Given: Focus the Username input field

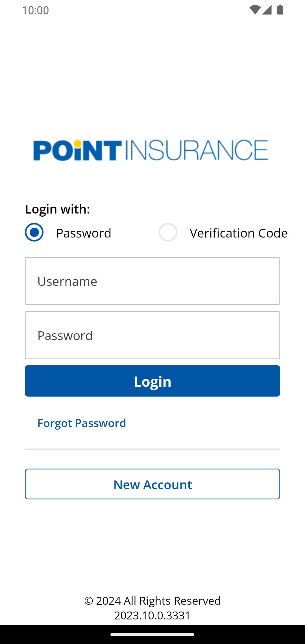Looking at the screenshot, I should (x=152, y=281).
